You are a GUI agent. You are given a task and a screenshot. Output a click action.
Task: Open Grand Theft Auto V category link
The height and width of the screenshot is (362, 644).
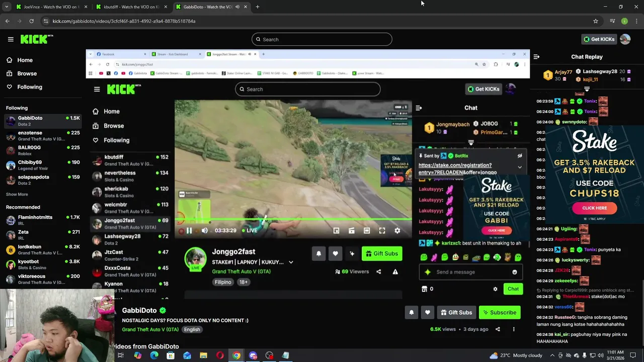(x=150, y=329)
